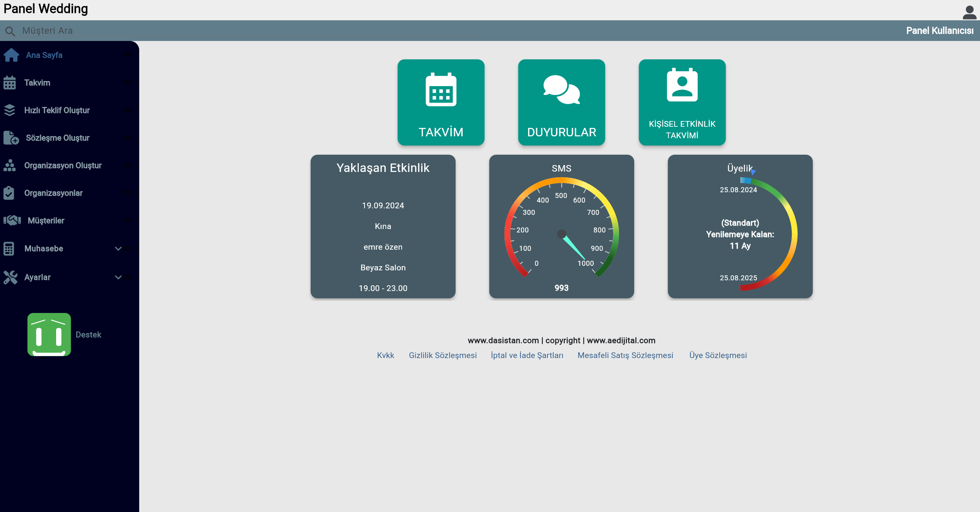Open the Gizlilik Sözleşmesi link

(442, 355)
